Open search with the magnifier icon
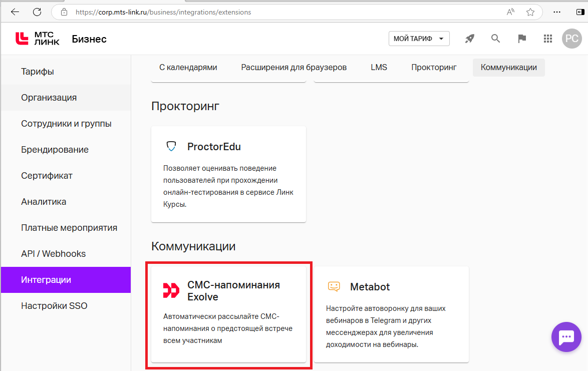This screenshot has width=588, height=371. pos(496,39)
